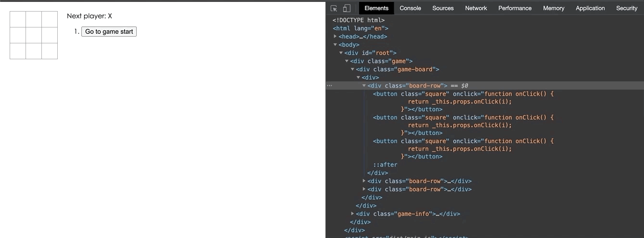Viewport: 644px width, 238px height.
Task: Click the top-right tic-tac-toe square
Action: (x=50, y=19)
